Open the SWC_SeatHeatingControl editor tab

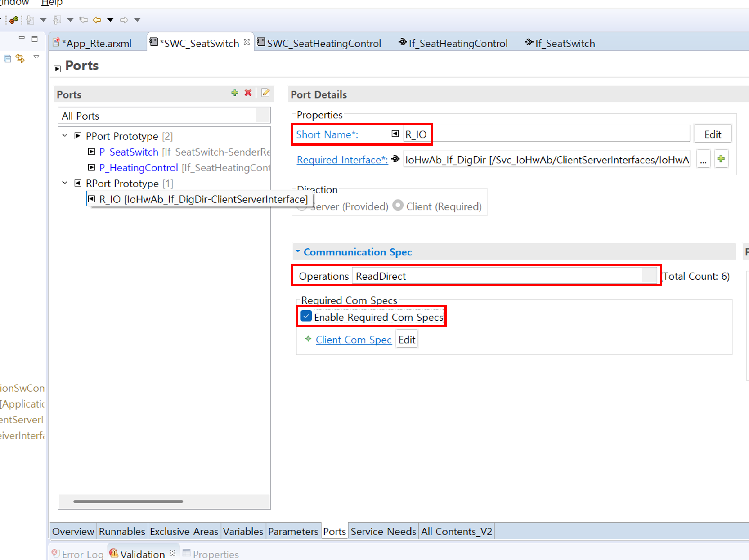point(323,43)
